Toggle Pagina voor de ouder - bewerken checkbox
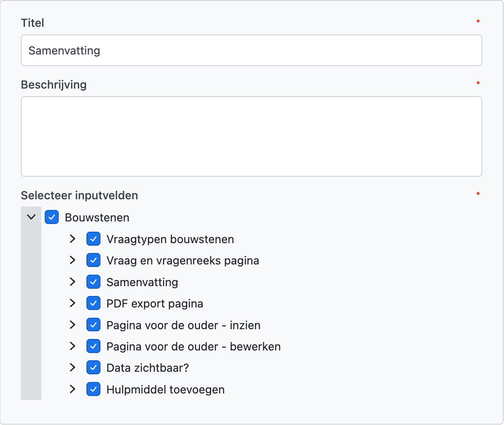The height and width of the screenshot is (425, 504). tap(93, 347)
